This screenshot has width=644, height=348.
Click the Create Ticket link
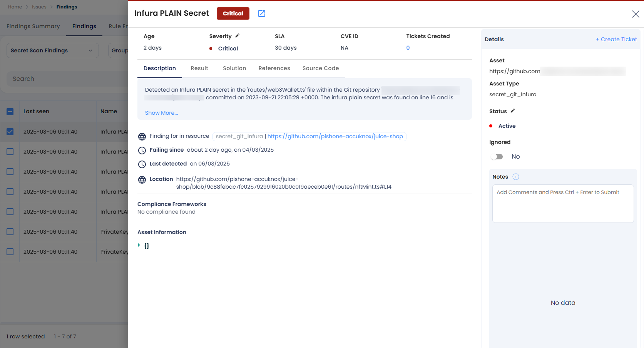coord(616,39)
